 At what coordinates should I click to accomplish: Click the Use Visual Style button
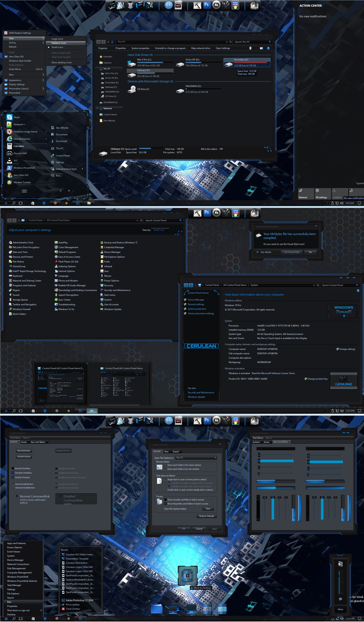point(292,252)
